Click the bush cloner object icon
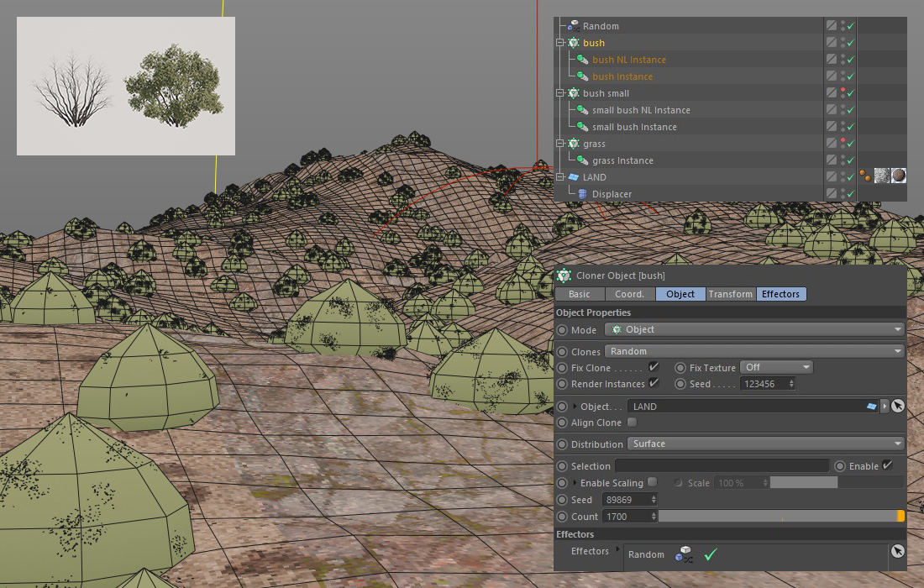The height and width of the screenshot is (588, 924). pos(574,43)
